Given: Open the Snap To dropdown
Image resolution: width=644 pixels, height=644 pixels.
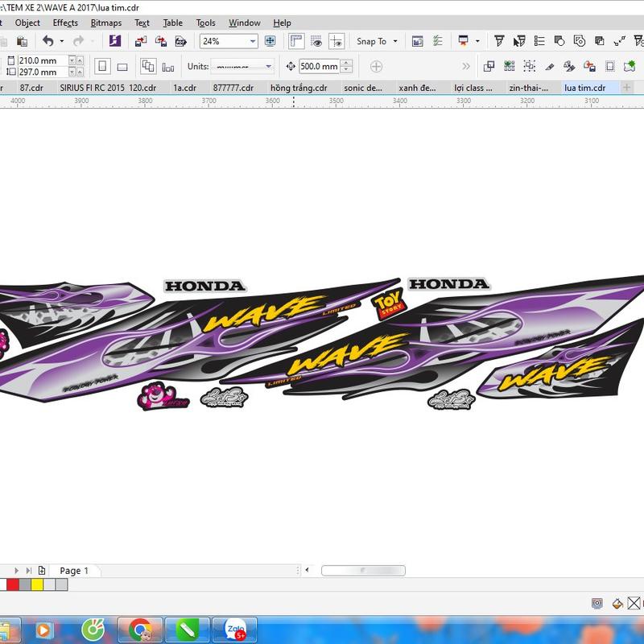Looking at the screenshot, I should click(377, 41).
